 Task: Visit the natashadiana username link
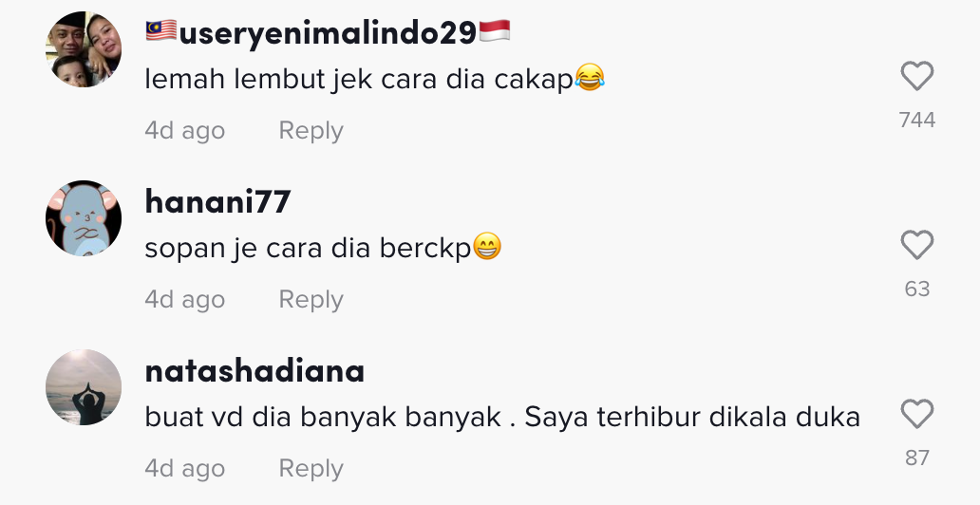[254, 370]
